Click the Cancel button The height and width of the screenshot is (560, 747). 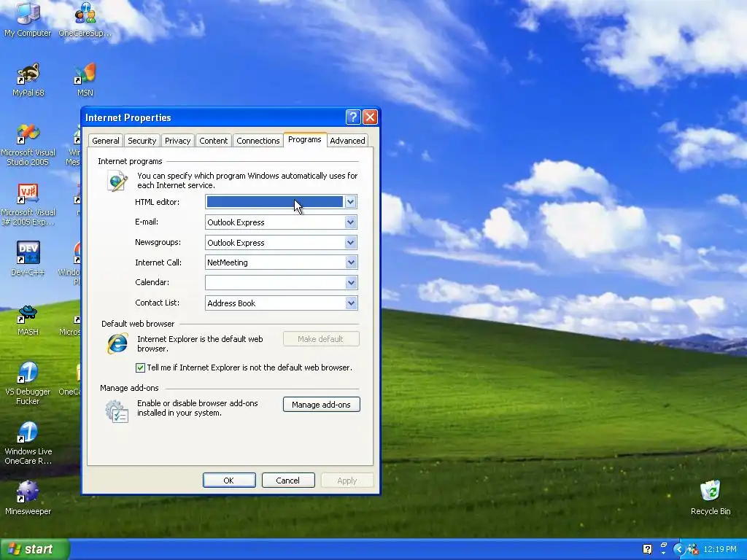(287, 481)
